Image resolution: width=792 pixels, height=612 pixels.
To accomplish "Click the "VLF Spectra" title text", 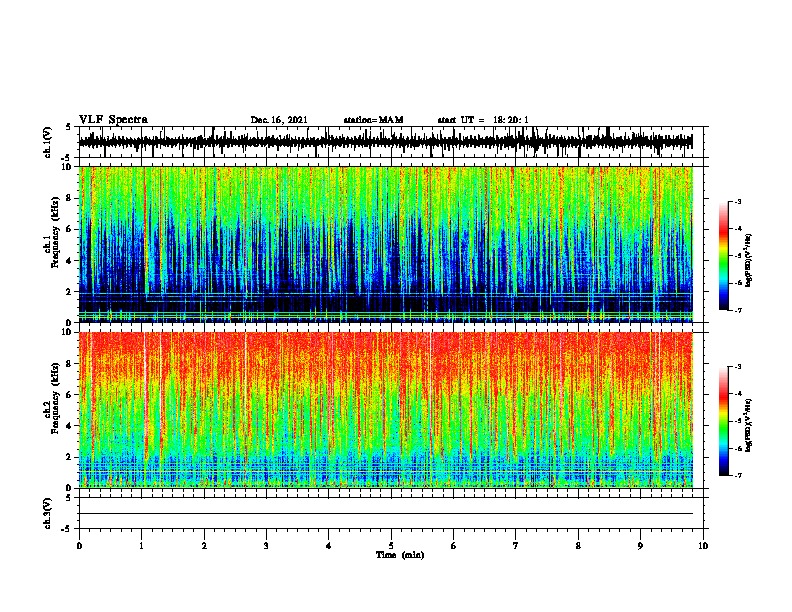I will (114, 120).
